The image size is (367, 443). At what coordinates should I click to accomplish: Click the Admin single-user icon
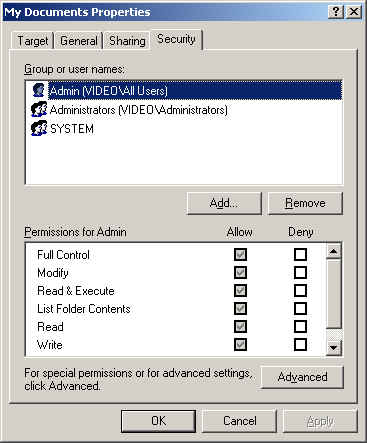(39, 90)
